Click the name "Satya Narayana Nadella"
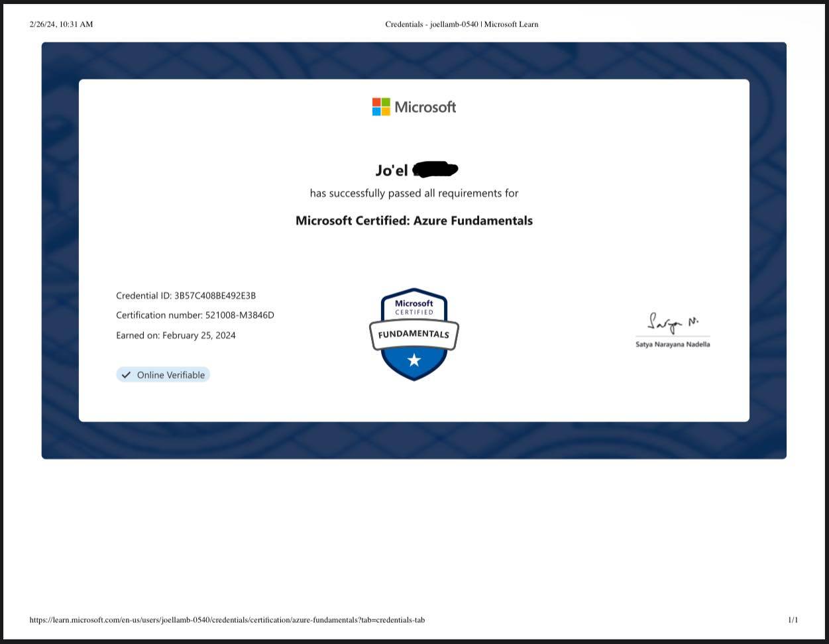The width and height of the screenshot is (829, 644). pos(673,345)
